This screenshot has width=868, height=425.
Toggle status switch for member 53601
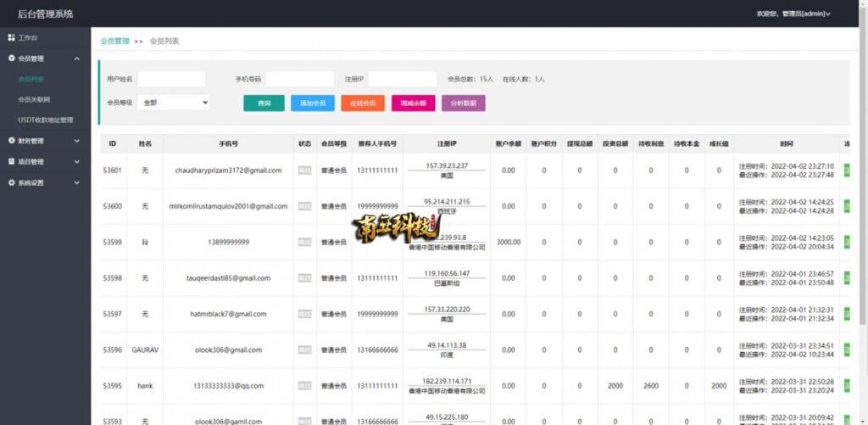304,171
